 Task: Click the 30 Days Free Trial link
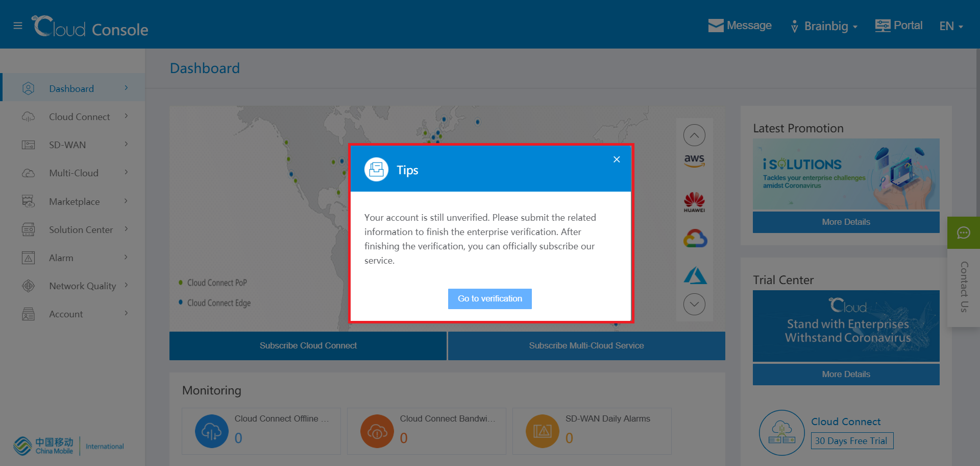tap(852, 441)
